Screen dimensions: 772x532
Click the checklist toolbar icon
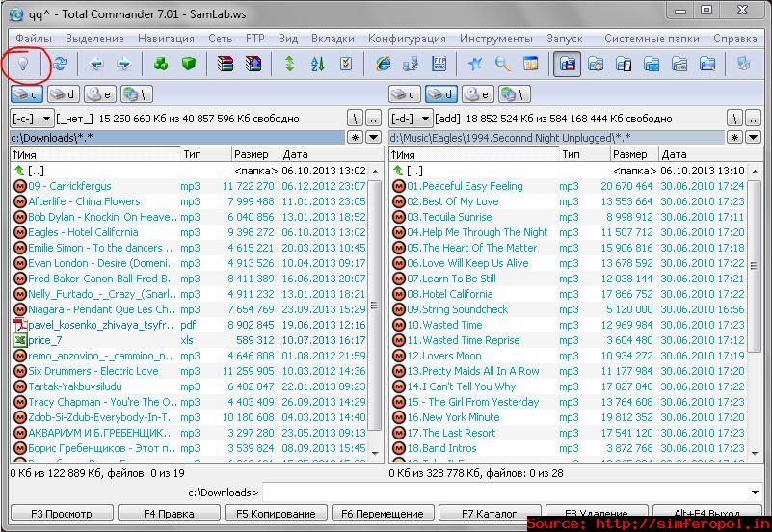tap(346, 64)
